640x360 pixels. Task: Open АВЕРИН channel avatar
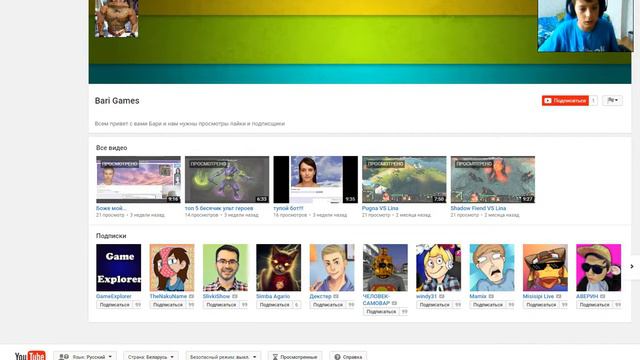coord(598,268)
